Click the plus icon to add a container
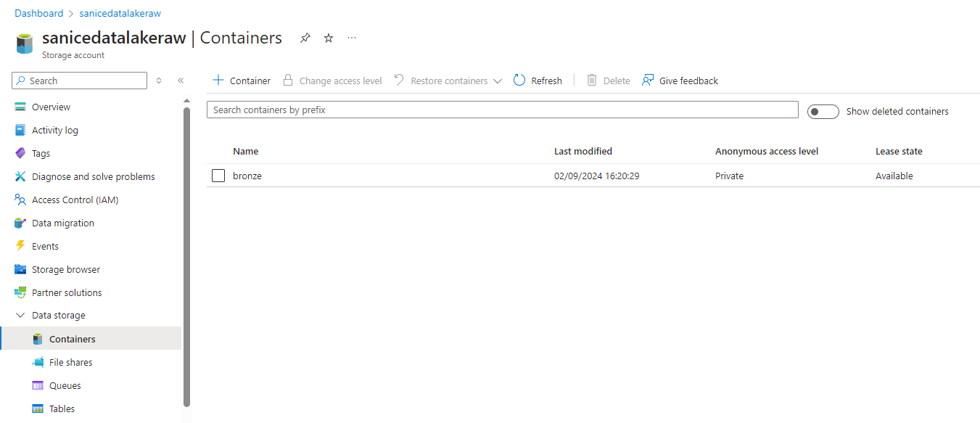Image resolution: width=980 pixels, height=423 pixels. tap(218, 80)
